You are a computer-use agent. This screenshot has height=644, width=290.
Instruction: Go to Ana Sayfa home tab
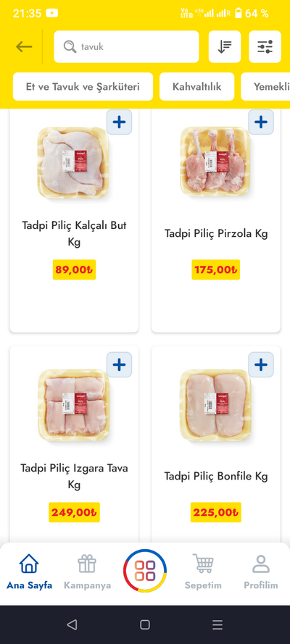(x=29, y=572)
